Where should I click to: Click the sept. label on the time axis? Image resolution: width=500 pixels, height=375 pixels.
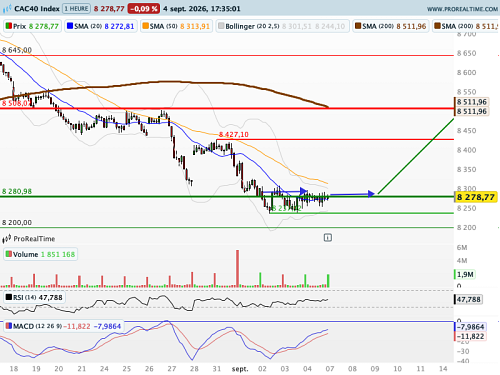240,369
